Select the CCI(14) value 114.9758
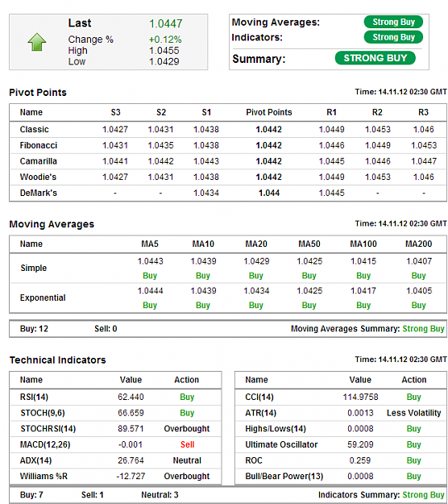 coord(360,397)
